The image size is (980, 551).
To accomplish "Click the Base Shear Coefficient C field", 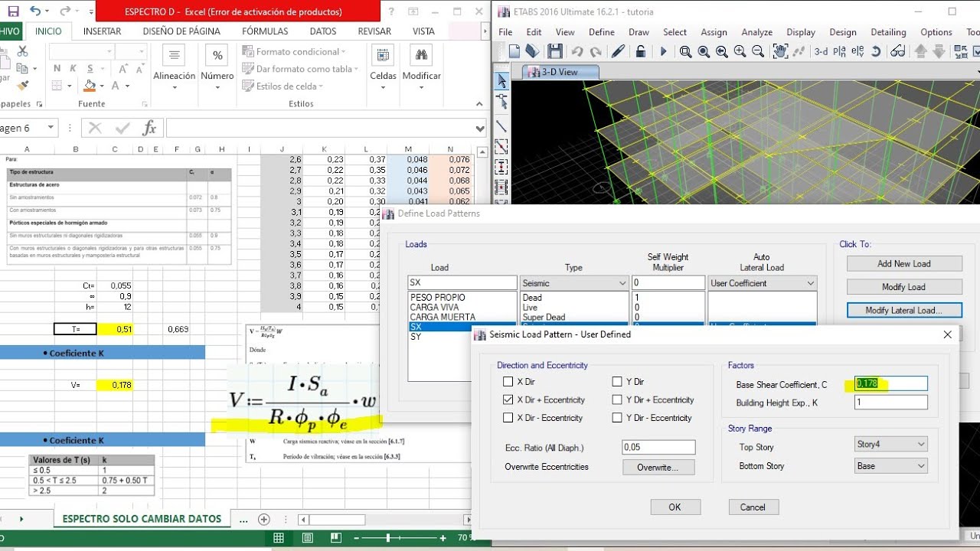I will coord(891,383).
